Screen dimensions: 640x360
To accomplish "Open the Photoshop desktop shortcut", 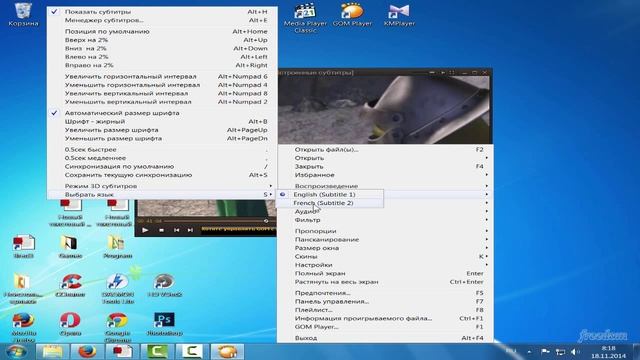I will (164, 324).
